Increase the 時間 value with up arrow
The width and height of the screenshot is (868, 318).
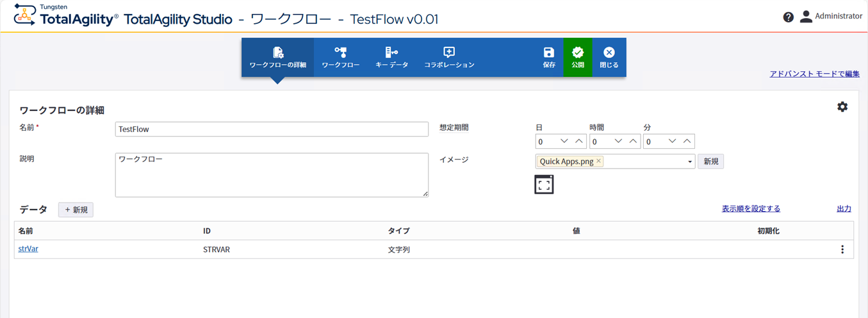[633, 141]
